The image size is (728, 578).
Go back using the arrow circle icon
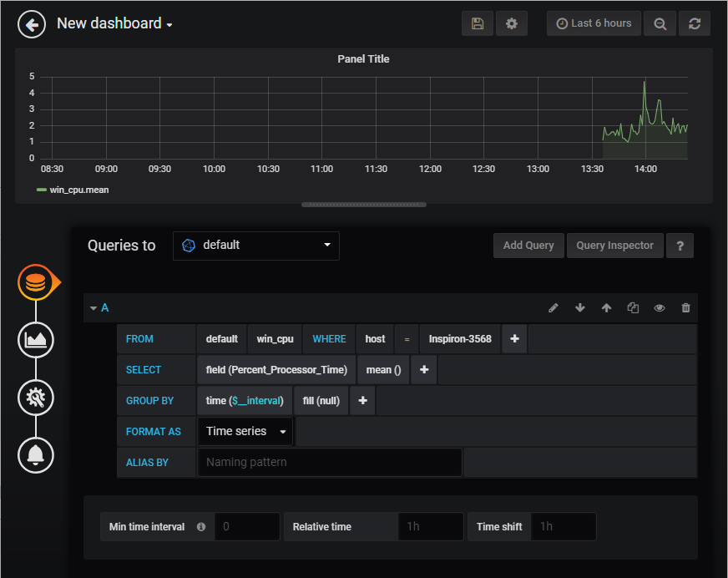pos(32,24)
